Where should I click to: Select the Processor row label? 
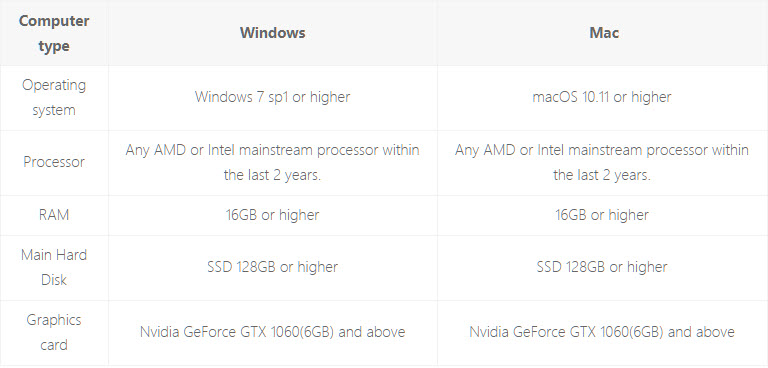[x=54, y=162]
